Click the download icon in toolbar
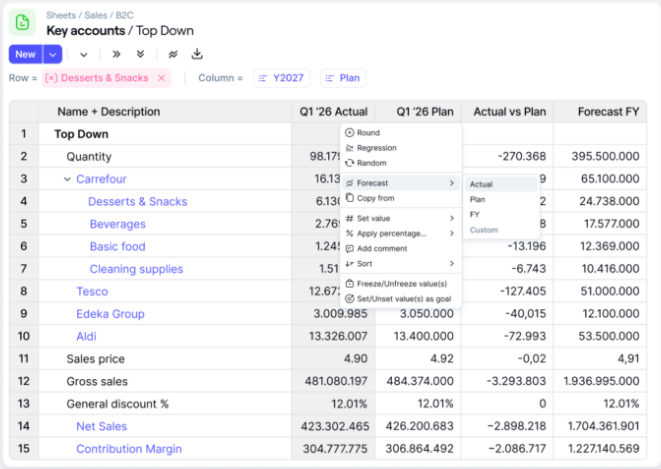 [x=197, y=54]
